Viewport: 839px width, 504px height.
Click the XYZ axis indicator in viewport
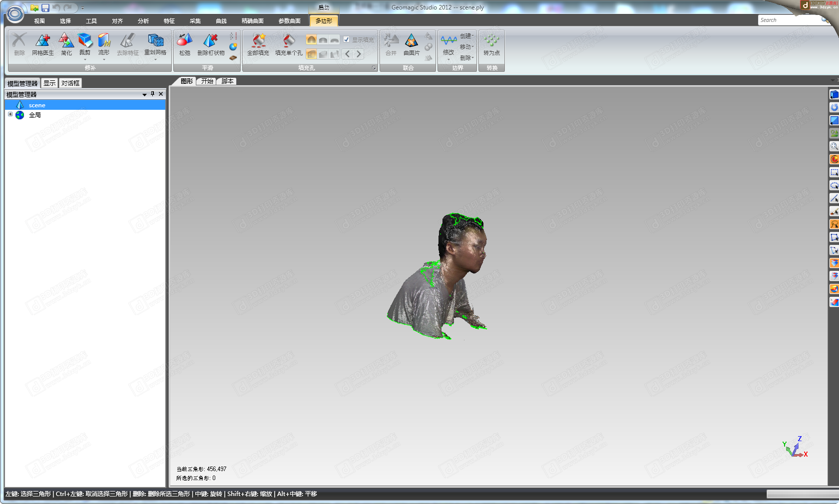click(796, 447)
